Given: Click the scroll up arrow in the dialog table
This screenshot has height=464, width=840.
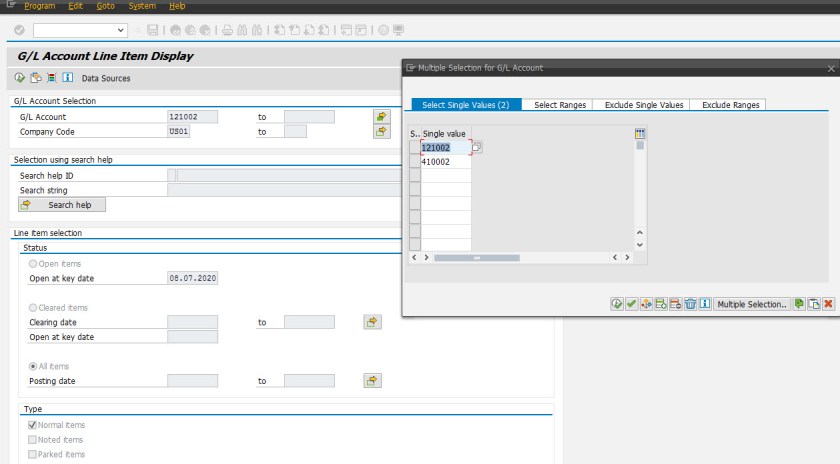Looking at the screenshot, I should [640, 233].
